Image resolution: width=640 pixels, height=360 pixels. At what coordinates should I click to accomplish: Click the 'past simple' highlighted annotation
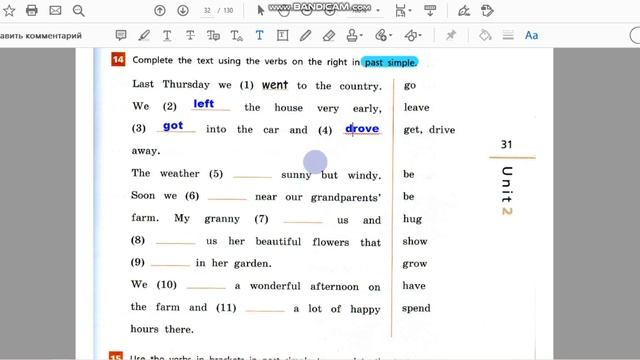(x=390, y=62)
